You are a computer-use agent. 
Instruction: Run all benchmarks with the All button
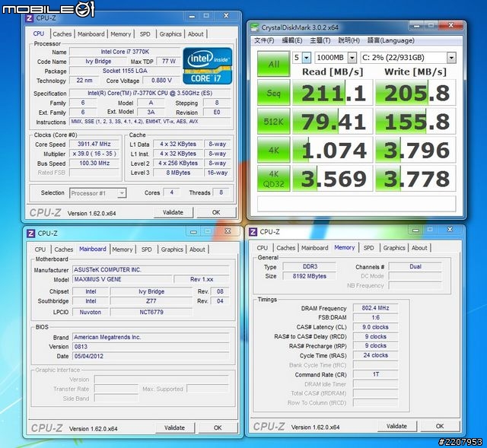pos(274,64)
